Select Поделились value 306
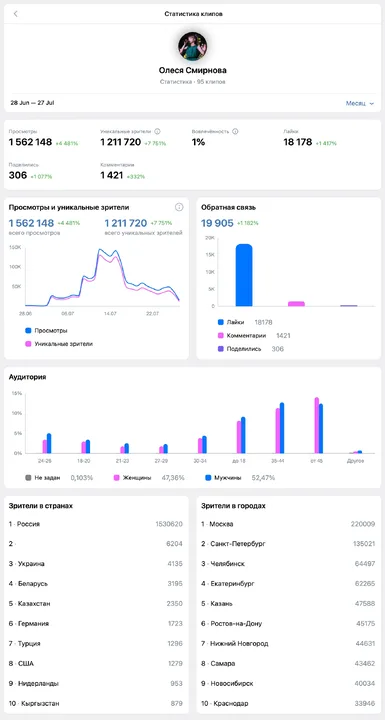Viewport: 385px width, 720px height. (18, 175)
